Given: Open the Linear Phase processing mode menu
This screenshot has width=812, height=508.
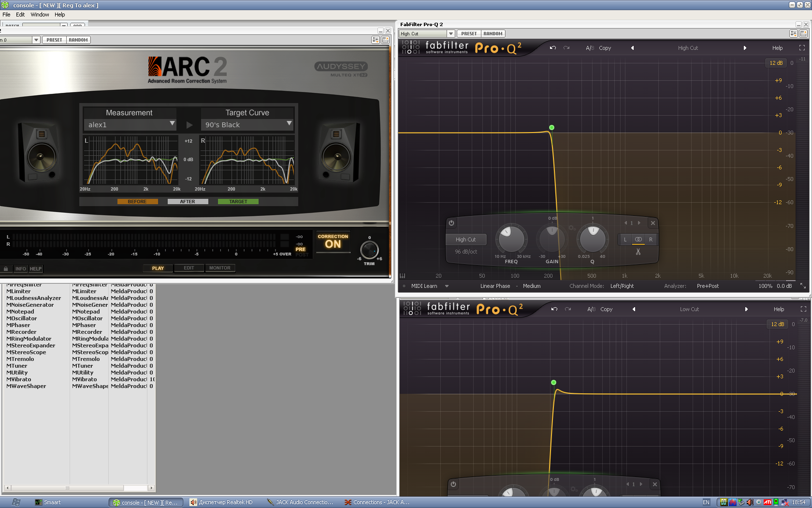Looking at the screenshot, I should click(495, 286).
